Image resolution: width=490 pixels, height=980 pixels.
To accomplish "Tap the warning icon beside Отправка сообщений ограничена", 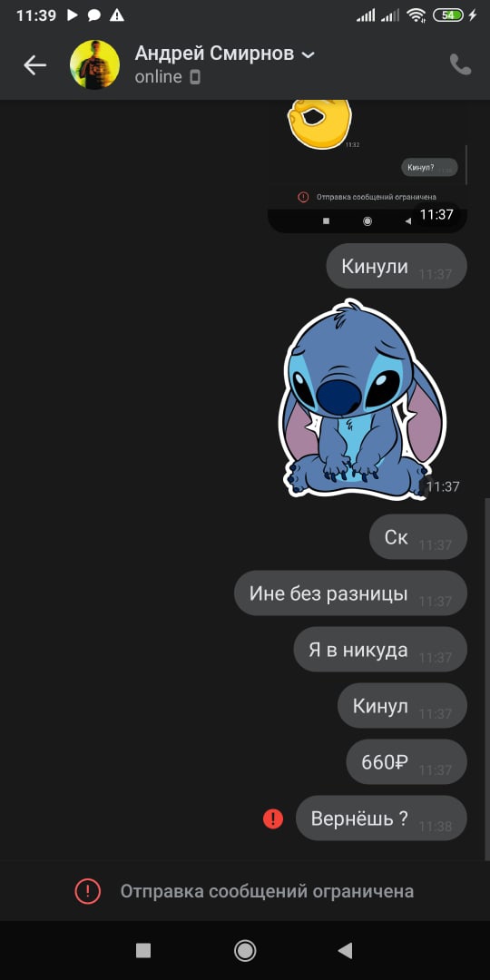I will point(87,891).
